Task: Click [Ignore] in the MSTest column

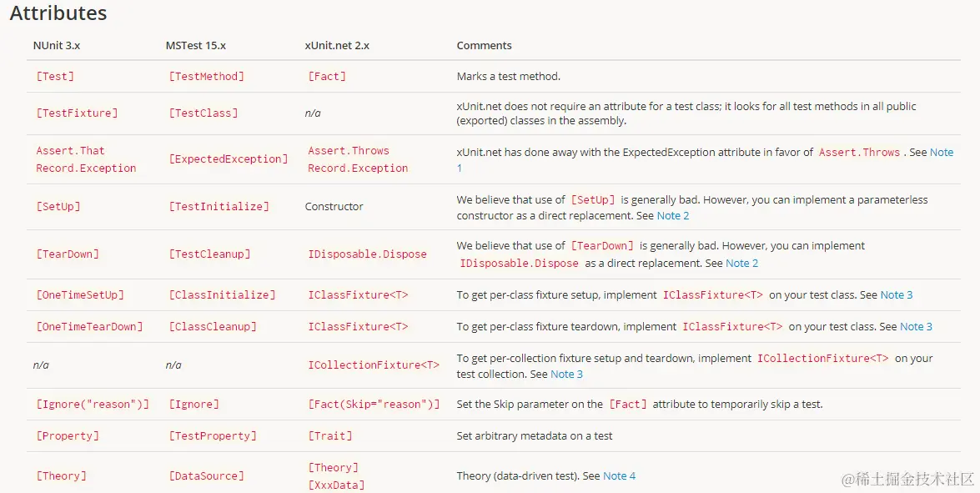Action: (x=193, y=405)
